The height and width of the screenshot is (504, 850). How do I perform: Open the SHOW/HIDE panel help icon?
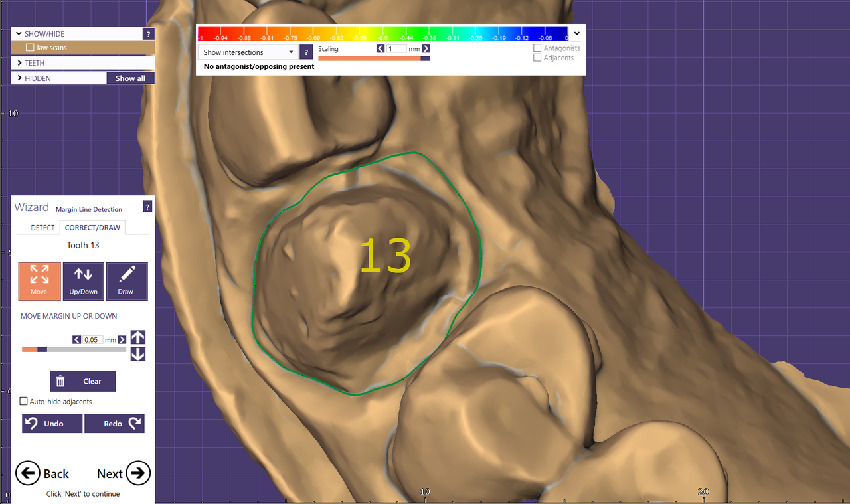click(x=149, y=33)
